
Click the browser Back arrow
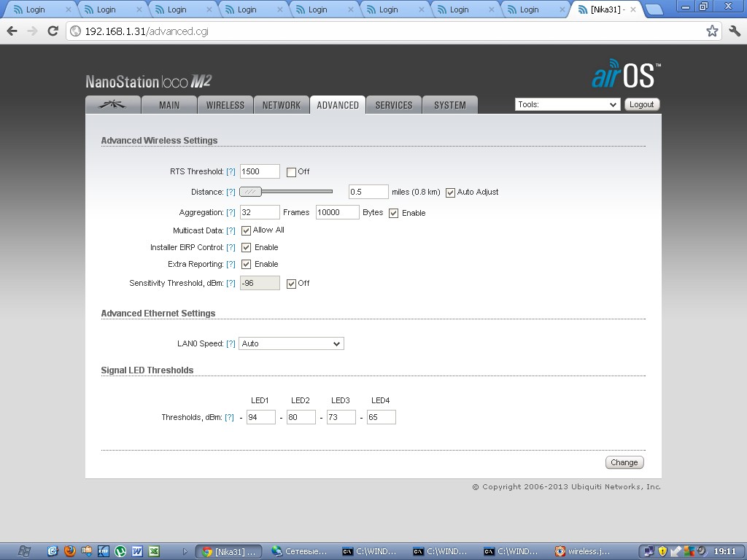(12, 31)
